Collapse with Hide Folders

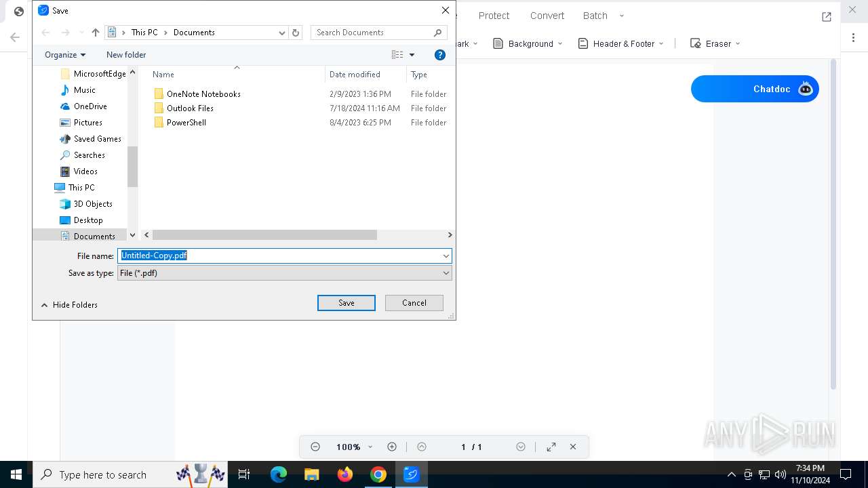click(x=69, y=305)
